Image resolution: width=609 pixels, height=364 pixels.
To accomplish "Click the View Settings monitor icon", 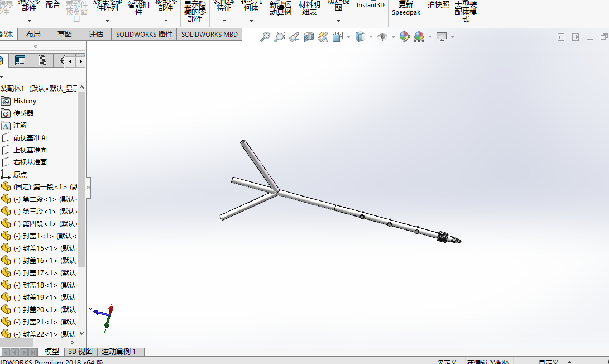I will 442,37.
